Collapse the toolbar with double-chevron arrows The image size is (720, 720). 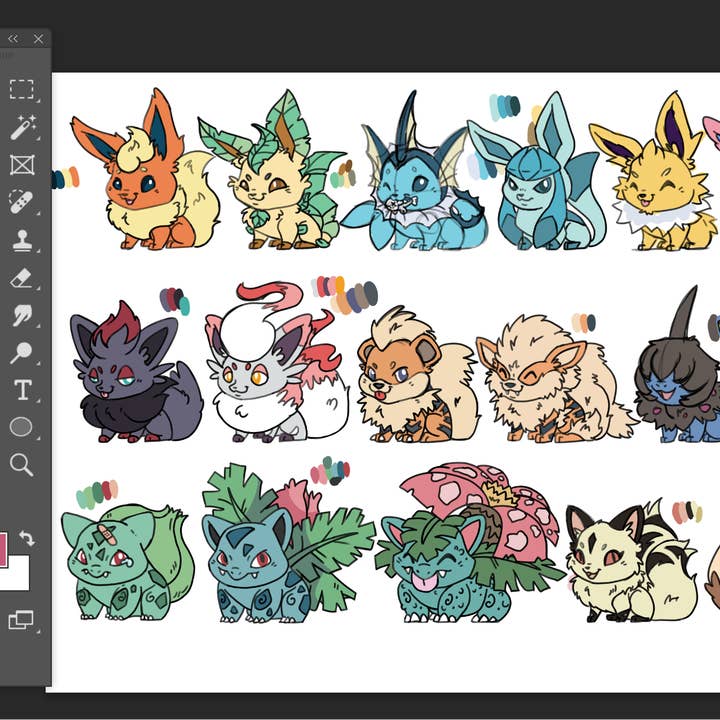pos(13,39)
